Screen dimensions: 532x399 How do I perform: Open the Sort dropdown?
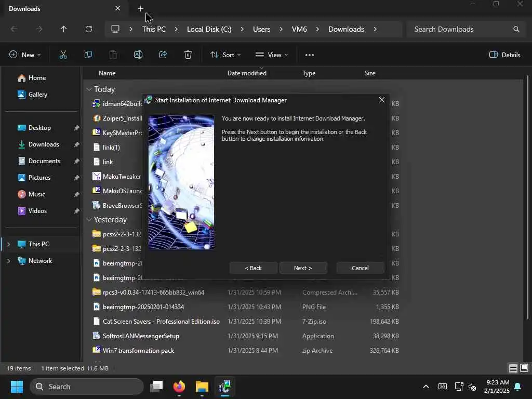pos(225,55)
